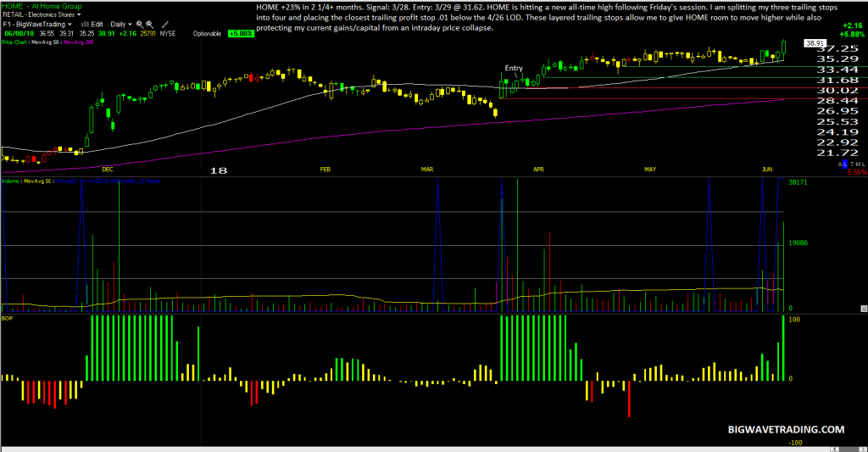The height and width of the screenshot is (452, 868).
Task: Click the APR month label on time axis
Action: (538, 170)
